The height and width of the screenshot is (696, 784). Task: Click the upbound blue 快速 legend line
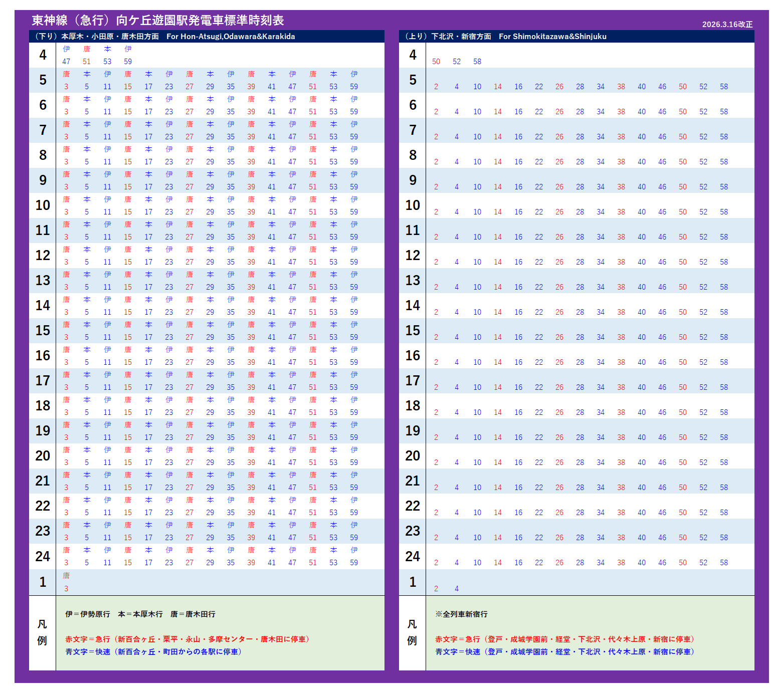565,652
